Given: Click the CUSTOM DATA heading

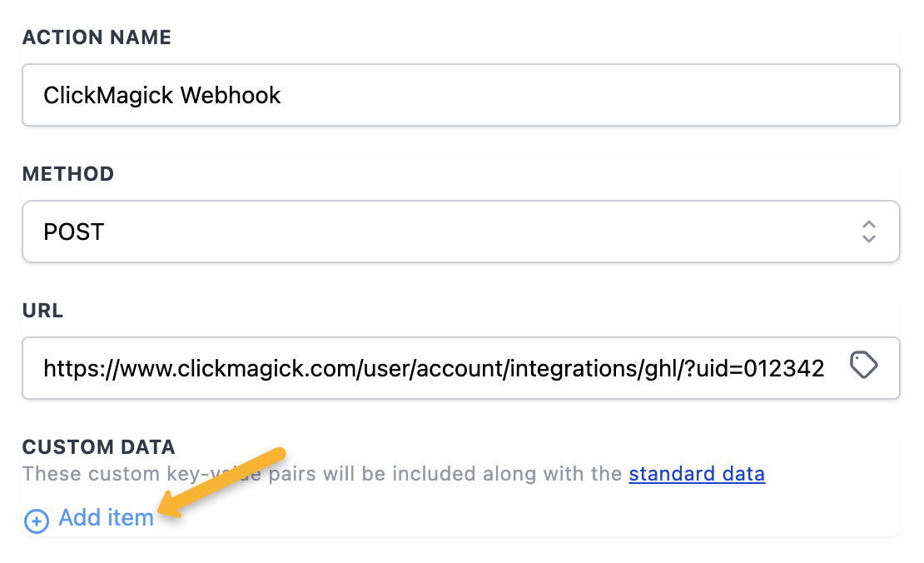Looking at the screenshot, I should tap(98, 447).
